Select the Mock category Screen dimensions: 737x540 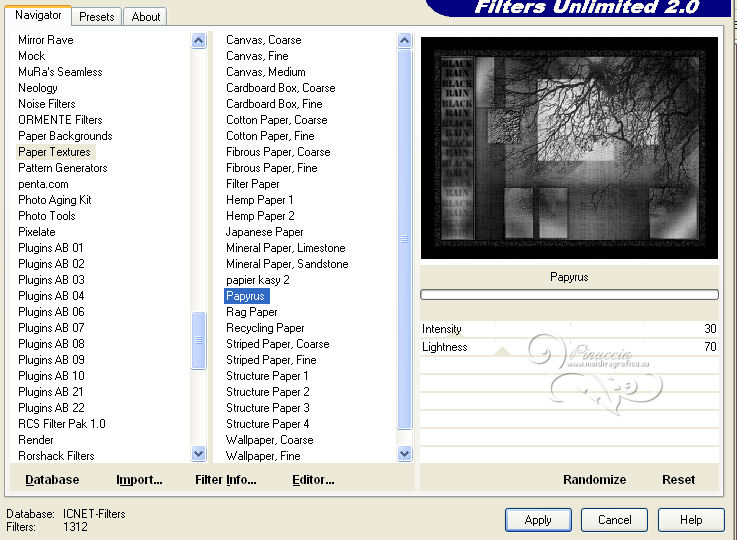[x=31, y=56]
